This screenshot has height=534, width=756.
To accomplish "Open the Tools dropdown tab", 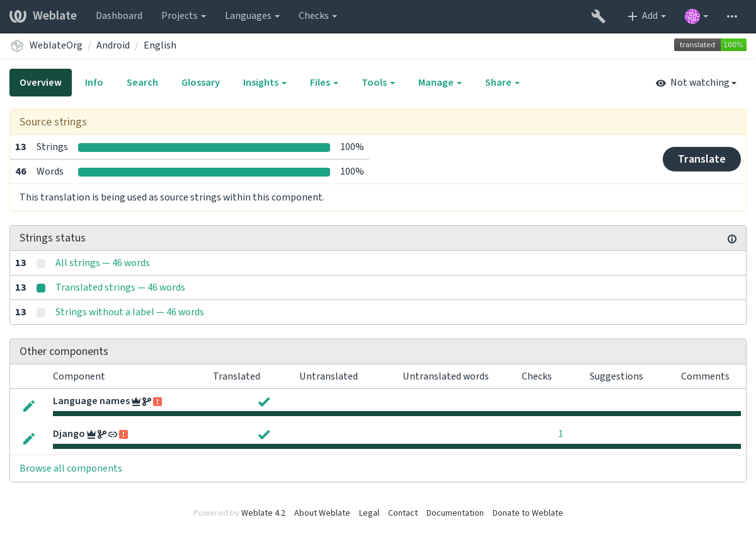I will point(378,83).
